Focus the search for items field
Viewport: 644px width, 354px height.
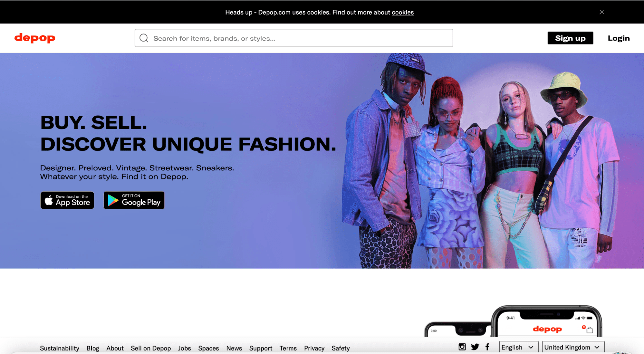coord(294,38)
